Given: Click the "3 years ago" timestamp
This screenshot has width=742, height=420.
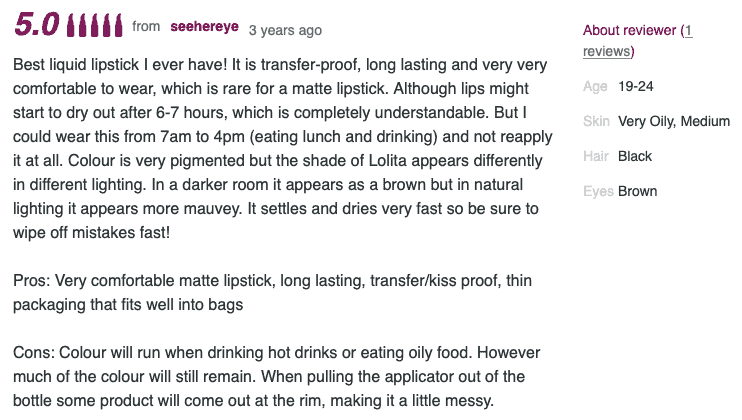Looking at the screenshot, I should 285,30.
